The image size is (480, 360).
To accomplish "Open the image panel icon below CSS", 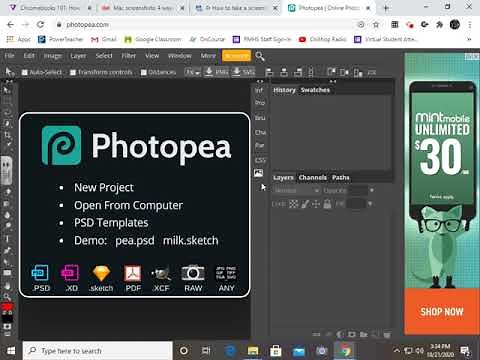I will [x=259, y=173].
